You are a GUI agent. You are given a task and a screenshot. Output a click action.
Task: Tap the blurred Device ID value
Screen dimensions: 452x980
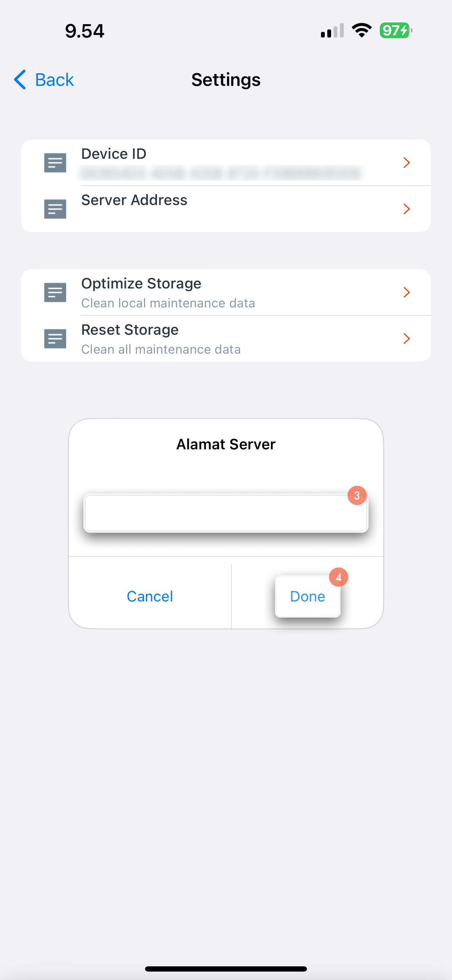point(221,173)
